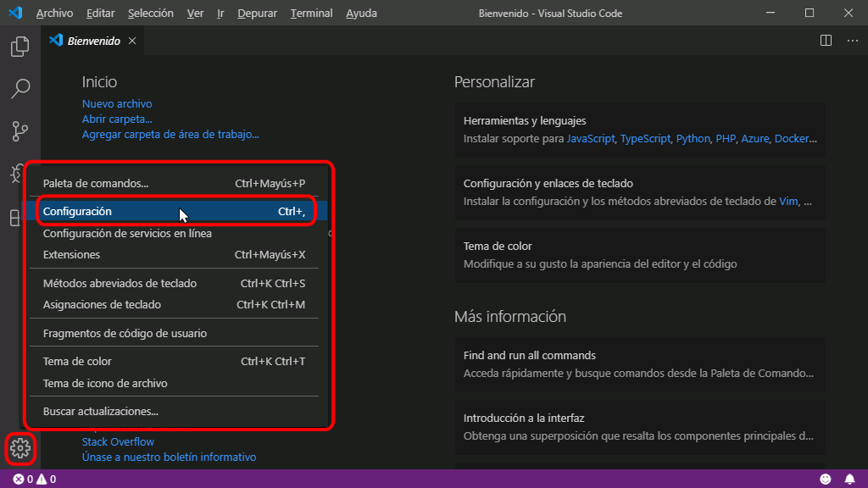Open the Ir menu

pos(220,13)
